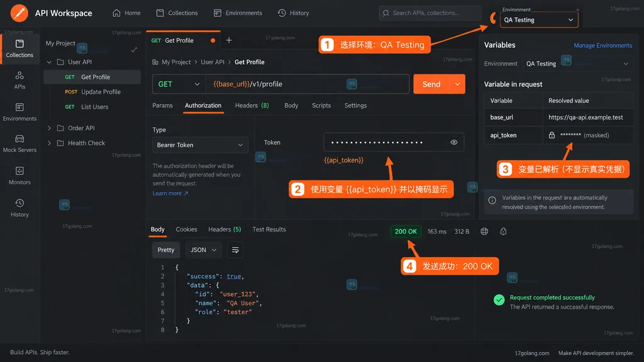Switch to the request Headers (8) tab

(x=252, y=106)
